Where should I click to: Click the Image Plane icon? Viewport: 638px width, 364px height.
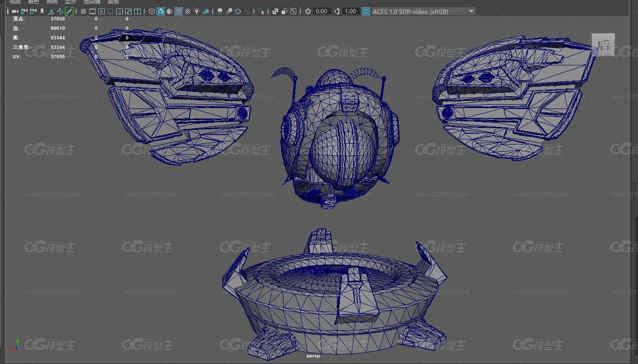pyautogui.click(x=51, y=11)
